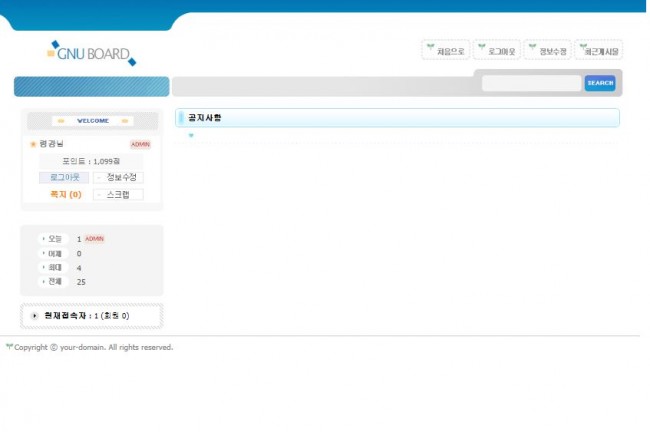650x432 pixels.
Task: Click the ADMIN badge in the Welcome box
Action: point(141,144)
